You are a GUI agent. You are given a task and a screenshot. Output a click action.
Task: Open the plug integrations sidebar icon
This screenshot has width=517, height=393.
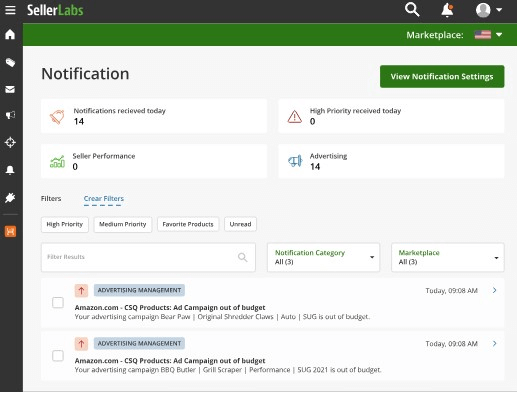click(10, 198)
